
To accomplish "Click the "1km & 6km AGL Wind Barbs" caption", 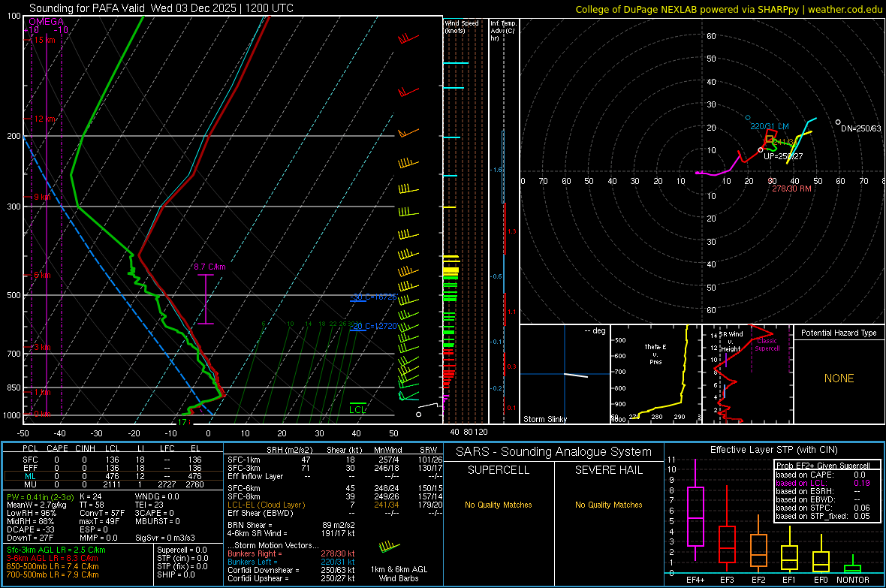I will click(x=399, y=574).
